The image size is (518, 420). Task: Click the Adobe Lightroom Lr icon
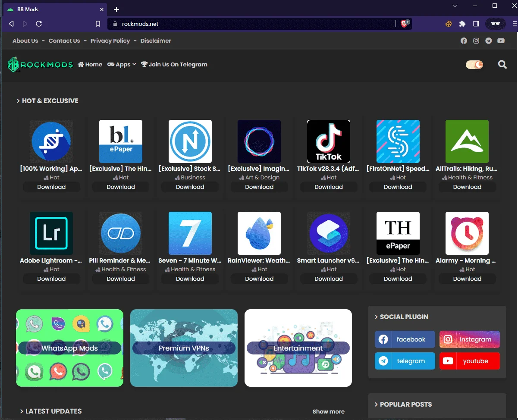point(51,233)
